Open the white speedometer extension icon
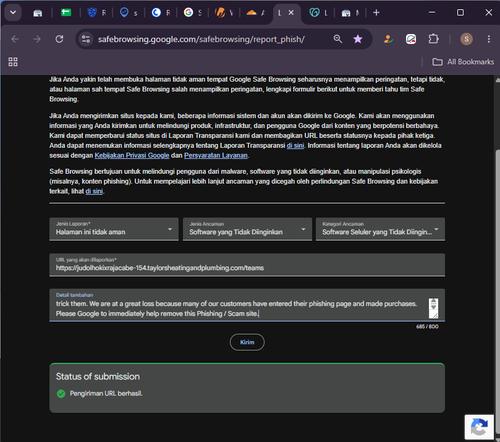500x442 pixels. click(x=411, y=39)
